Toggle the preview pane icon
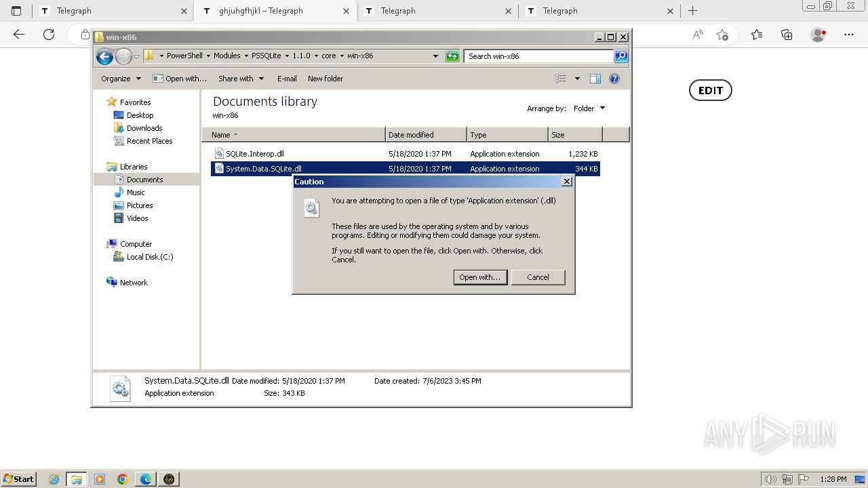The height and width of the screenshot is (488, 868). [x=595, y=79]
